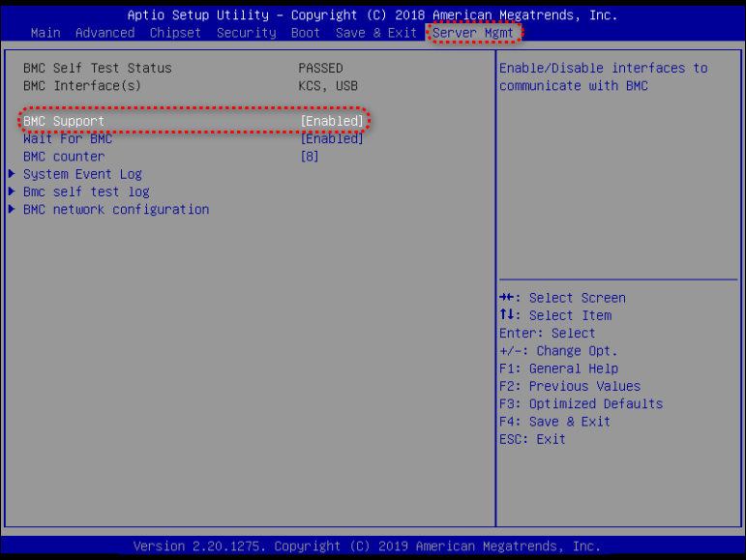Click the Aptio Setup Utility title

pyautogui.click(x=373, y=15)
